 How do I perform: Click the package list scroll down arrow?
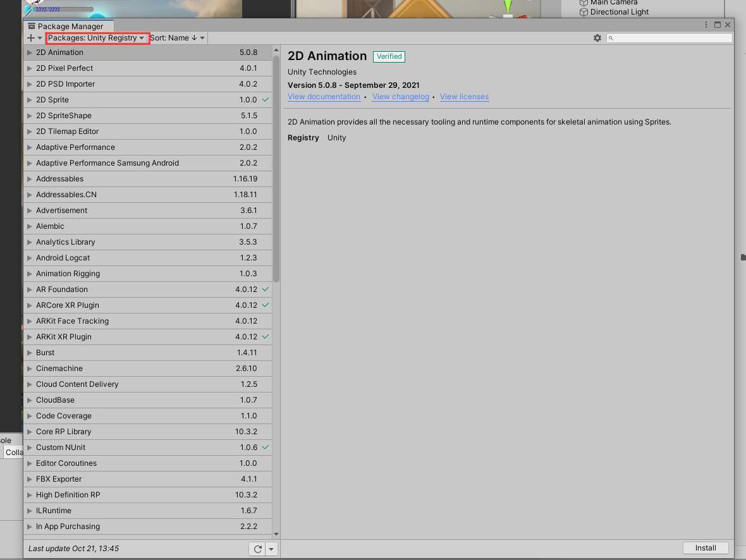[276, 534]
